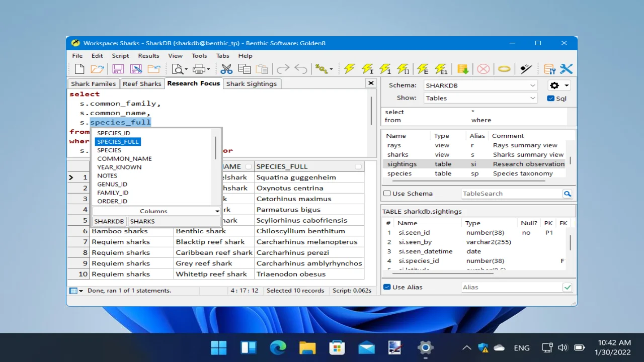Image resolution: width=644 pixels, height=362 pixels.
Task: Disable the Use Alias checkbox
Action: [x=387, y=287]
